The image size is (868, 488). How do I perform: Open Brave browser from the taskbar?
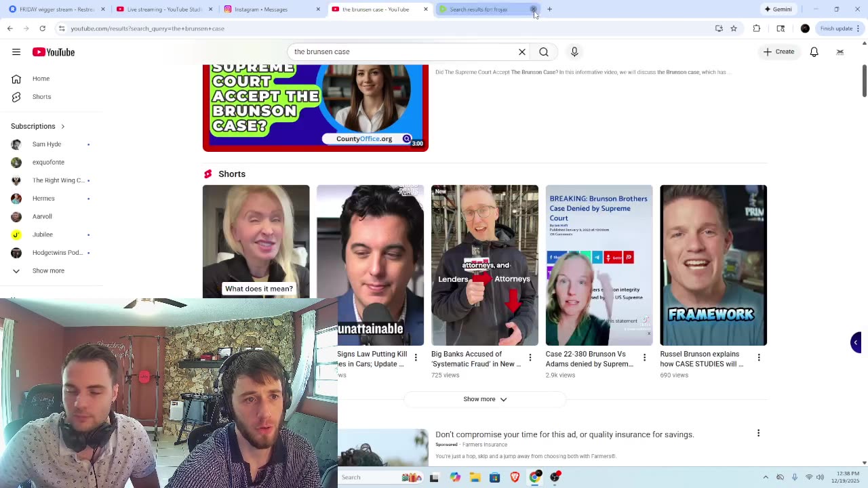point(515,477)
